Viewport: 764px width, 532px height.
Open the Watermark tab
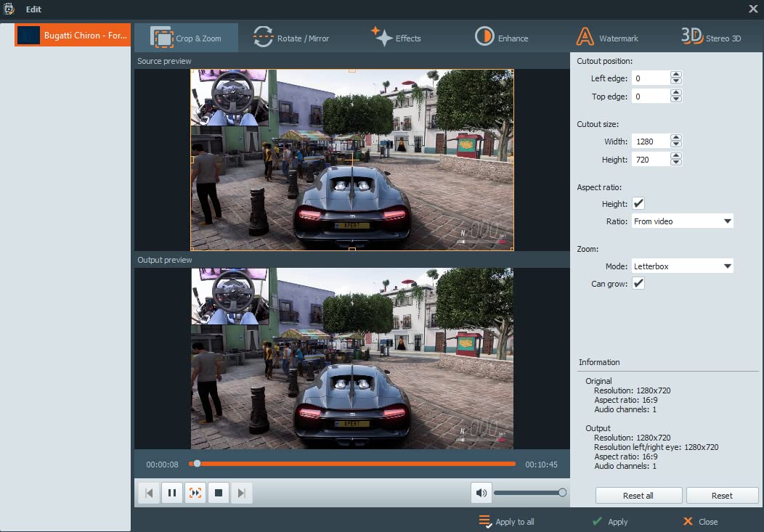pos(607,38)
